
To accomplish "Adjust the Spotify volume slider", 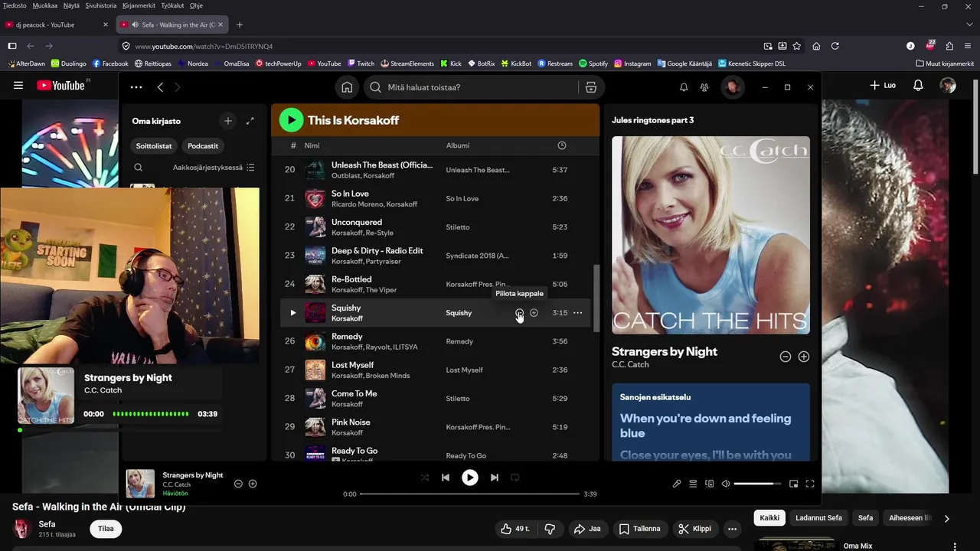I will coord(758,484).
